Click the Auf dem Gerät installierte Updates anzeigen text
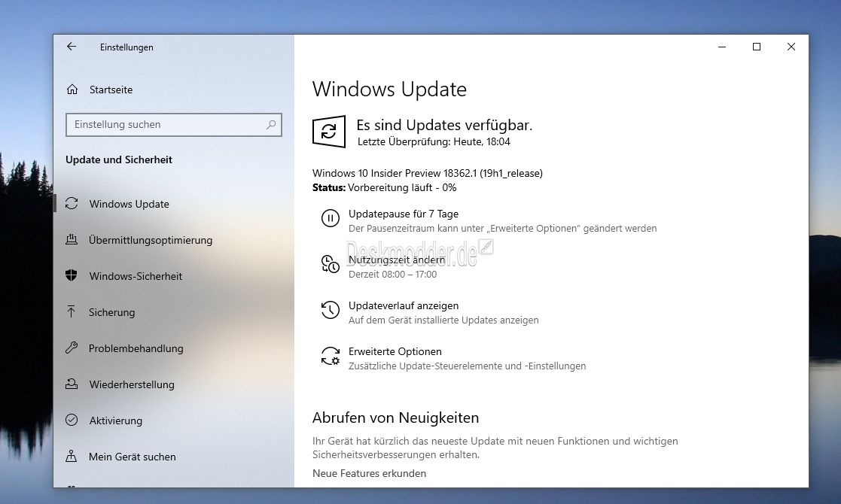Viewport: 841px width, 504px height. point(443,320)
